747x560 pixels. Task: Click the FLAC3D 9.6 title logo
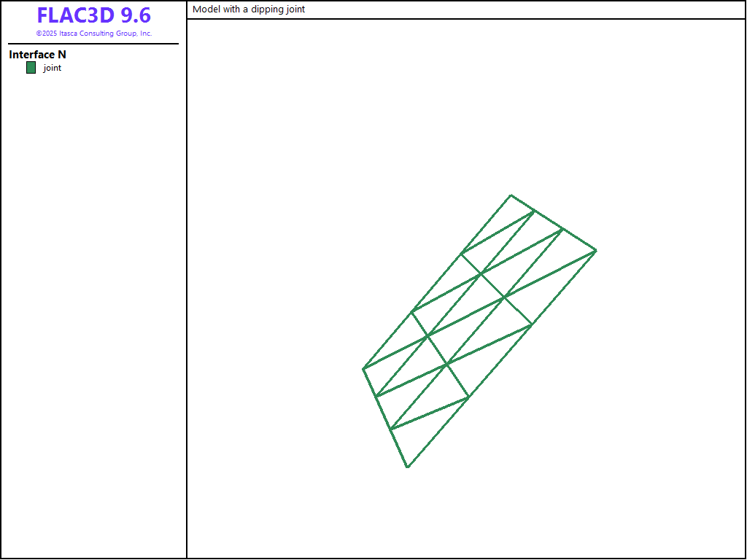[x=93, y=16]
